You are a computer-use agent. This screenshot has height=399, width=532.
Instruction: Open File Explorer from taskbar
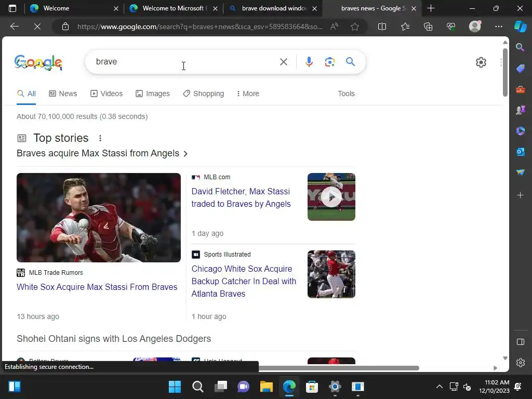pos(267,387)
